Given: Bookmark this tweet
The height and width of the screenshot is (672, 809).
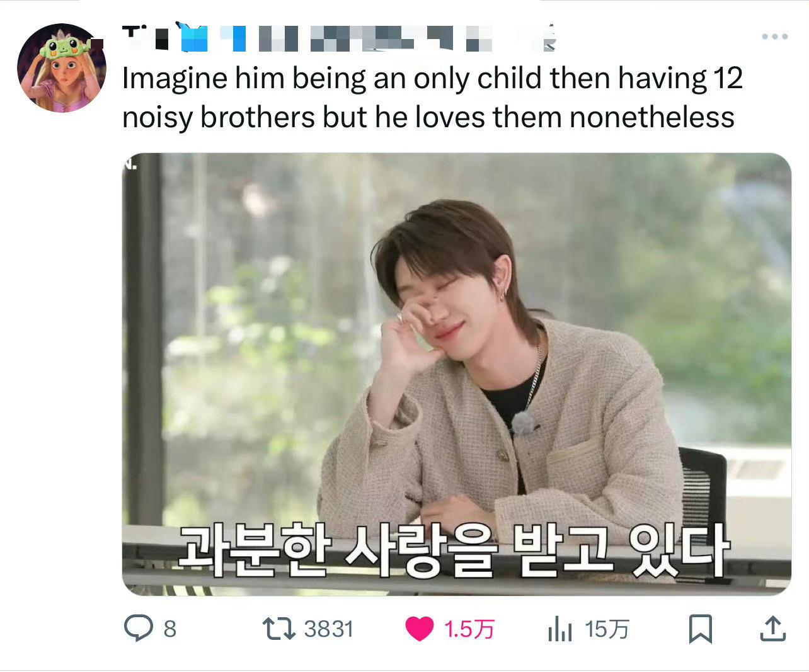Looking at the screenshot, I should 700,629.
